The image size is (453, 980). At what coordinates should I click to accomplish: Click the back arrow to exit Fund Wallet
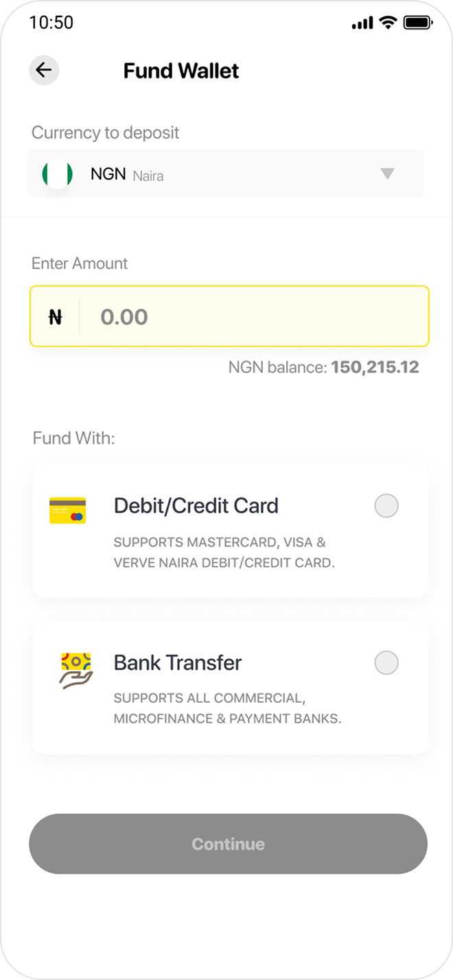(x=44, y=70)
